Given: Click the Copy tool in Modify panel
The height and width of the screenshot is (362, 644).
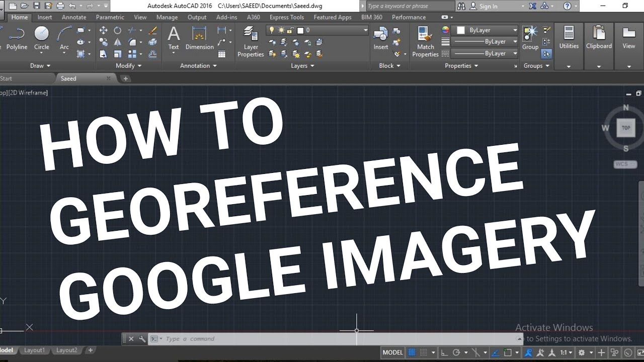Looking at the screenshot, I should pyautogui.click(x=103, y=42).
